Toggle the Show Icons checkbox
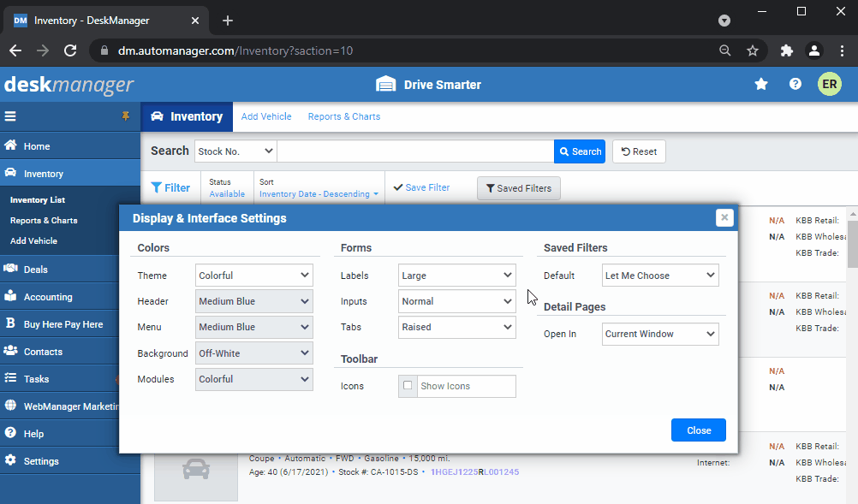 [408, 385]
